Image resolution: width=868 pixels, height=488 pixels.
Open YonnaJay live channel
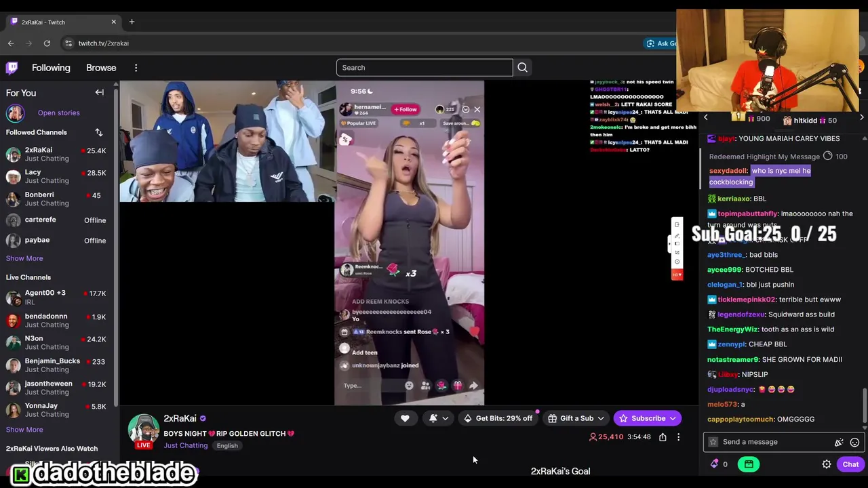(x=58, y=409)
